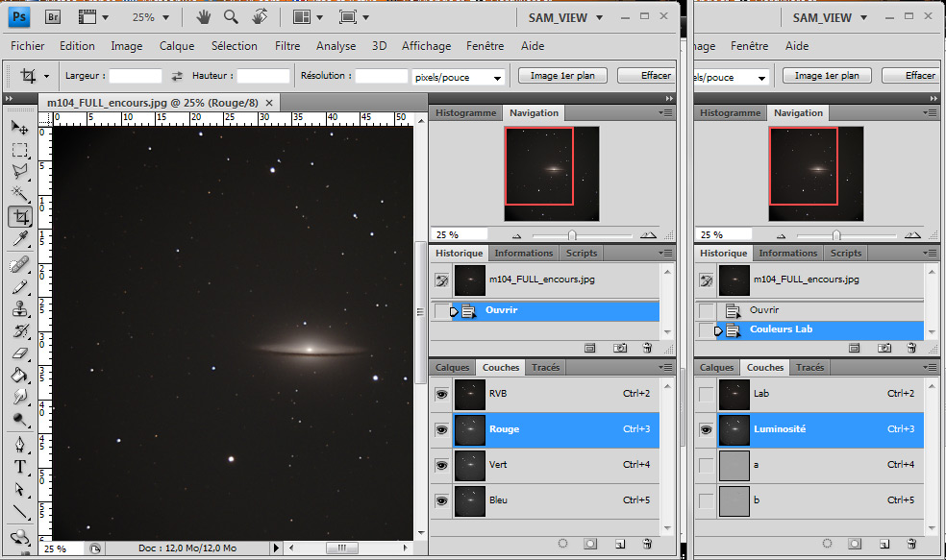The height and width of the screenshot is (560, 946).
Task: Select the Horizontal Type tool
Action: (19, 467)
